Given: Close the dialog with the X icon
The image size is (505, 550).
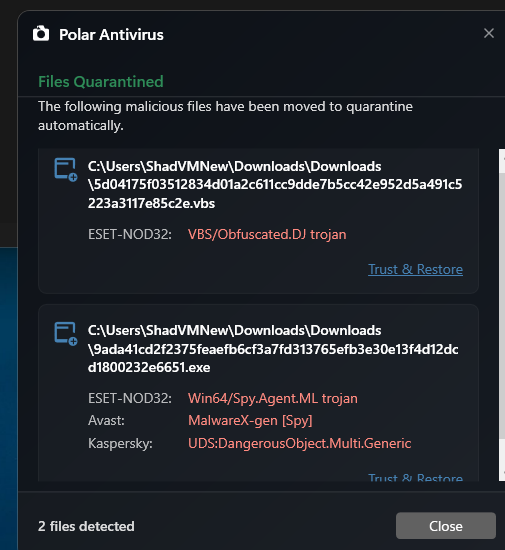Looking at the screenshot, I should pos(489,34).
